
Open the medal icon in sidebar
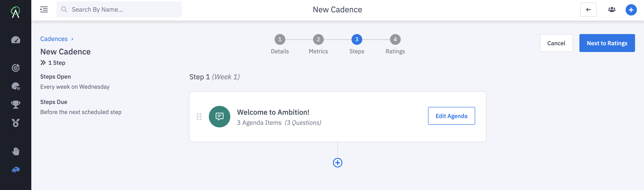[x=15, y=123]
